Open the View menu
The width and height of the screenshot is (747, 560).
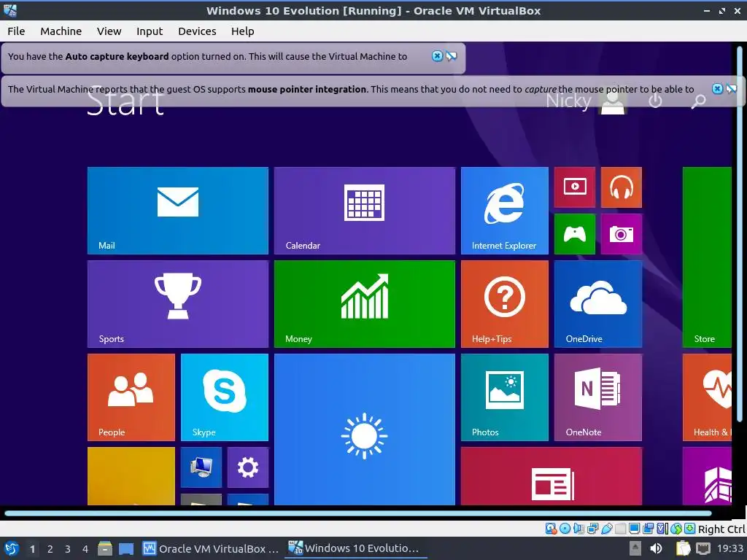(x=109, y=31)
